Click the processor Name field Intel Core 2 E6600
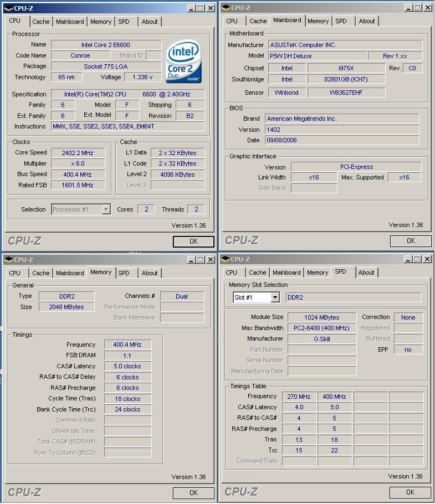Image resolution: width=435 pixels, height=504 pixels. (106, 45)
